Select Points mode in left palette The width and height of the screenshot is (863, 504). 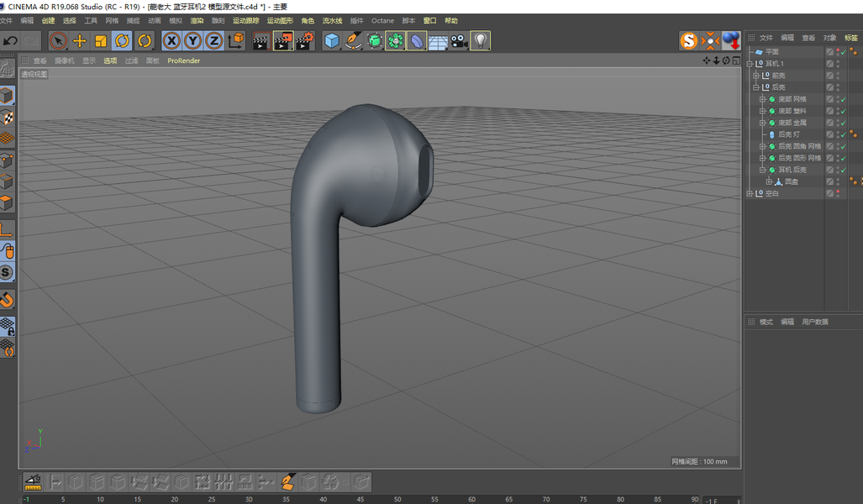coord(7,160)
